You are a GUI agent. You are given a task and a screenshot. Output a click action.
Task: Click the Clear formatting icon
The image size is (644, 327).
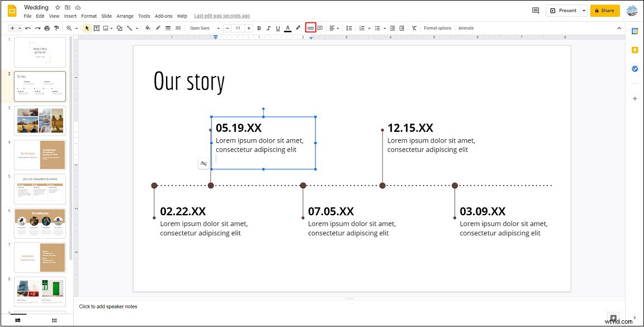coord(414,28)
